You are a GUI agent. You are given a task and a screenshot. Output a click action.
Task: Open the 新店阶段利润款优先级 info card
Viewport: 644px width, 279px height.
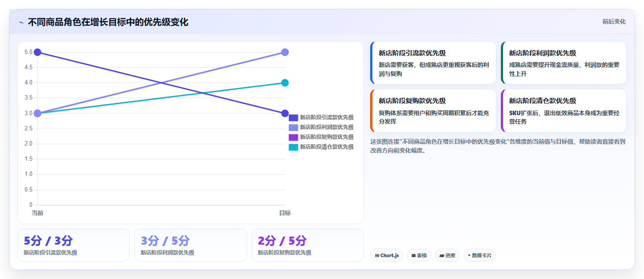[x=563, y=63]
